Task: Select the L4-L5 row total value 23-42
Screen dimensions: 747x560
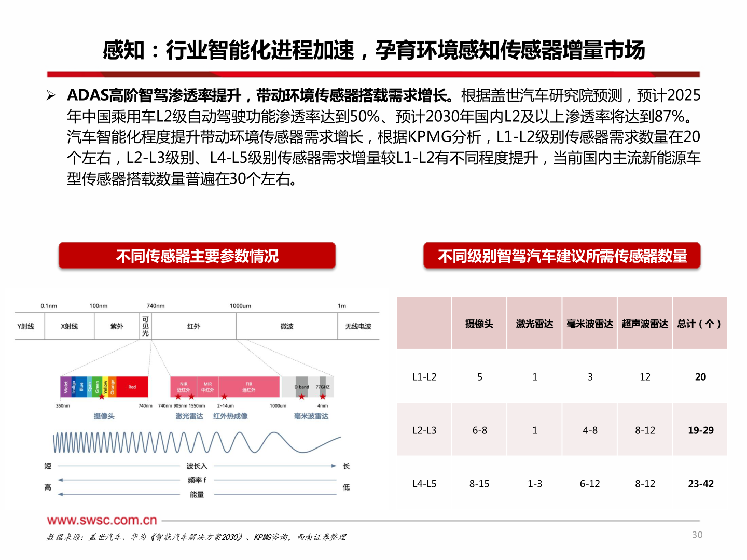Action: tap(700, 483)
